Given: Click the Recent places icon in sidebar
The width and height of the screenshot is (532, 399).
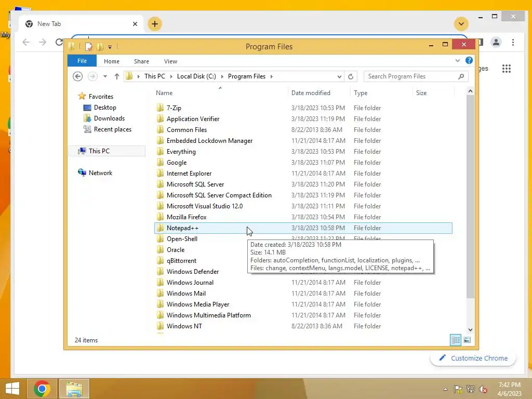Looking at the screenshot, I should (87, 129).
